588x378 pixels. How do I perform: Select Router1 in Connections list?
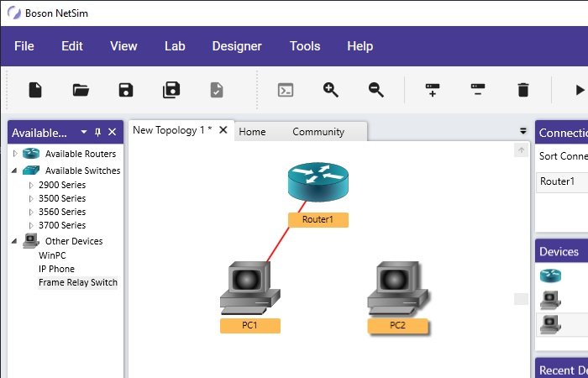pyautogui.click(x=562, y=182)
